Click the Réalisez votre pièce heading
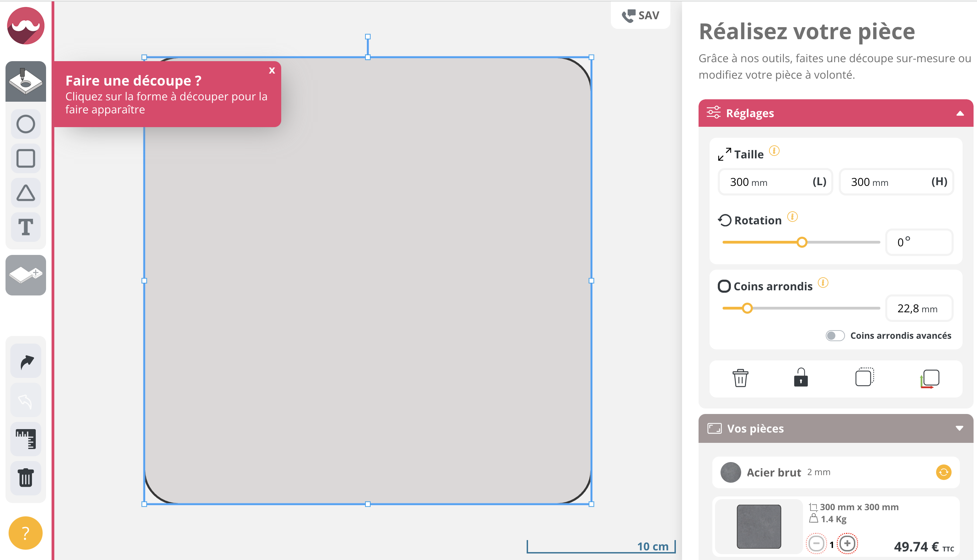 [x=807, y=32]
